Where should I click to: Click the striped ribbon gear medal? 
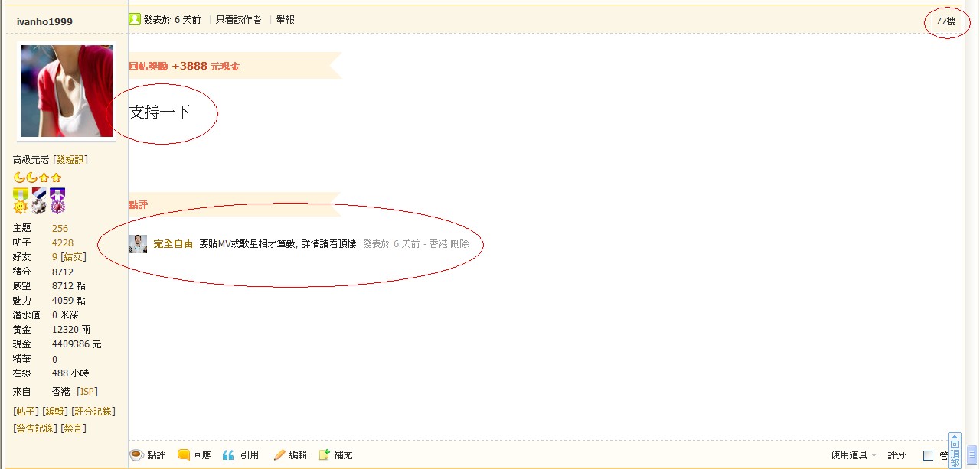(x=39, y=200)
